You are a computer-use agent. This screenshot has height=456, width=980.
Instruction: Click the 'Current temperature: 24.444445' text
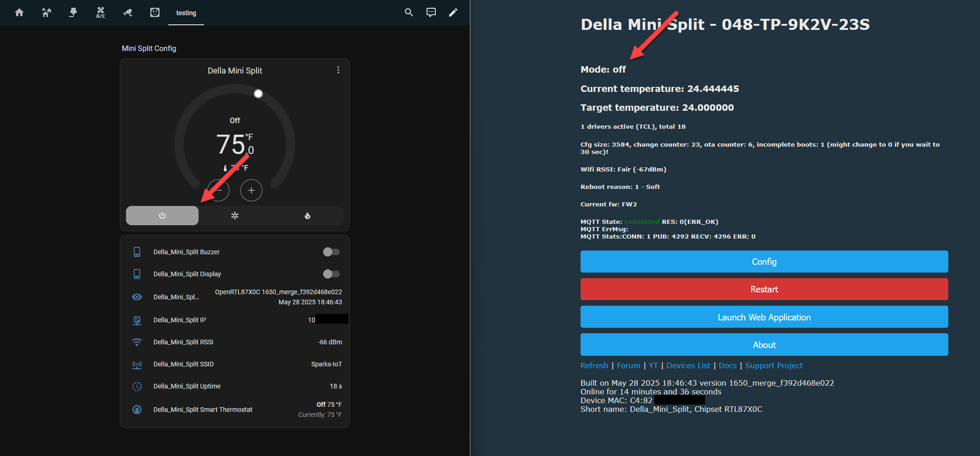660,89
